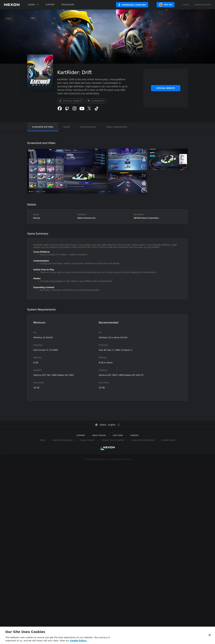Screen dimensions: 215x644
Task: Click the Log In link
Action: (186, 5)
